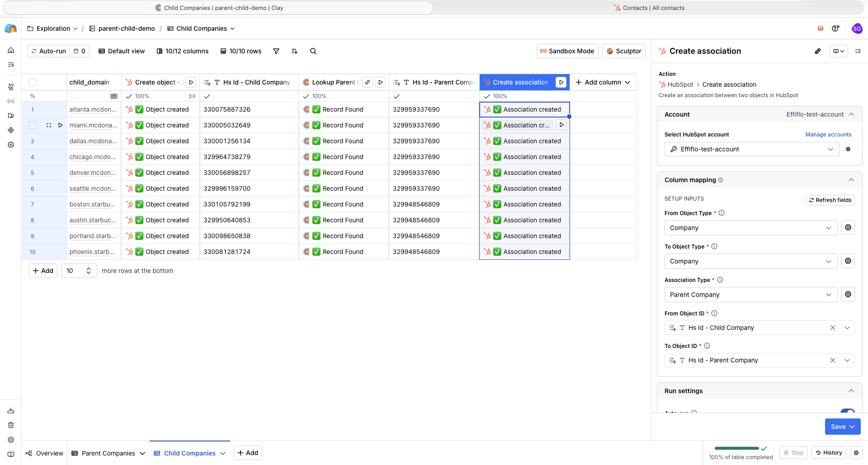This screenshot has width=868, height=465.
Task: Run the association cell in miami row
Action: click(561, 125)
